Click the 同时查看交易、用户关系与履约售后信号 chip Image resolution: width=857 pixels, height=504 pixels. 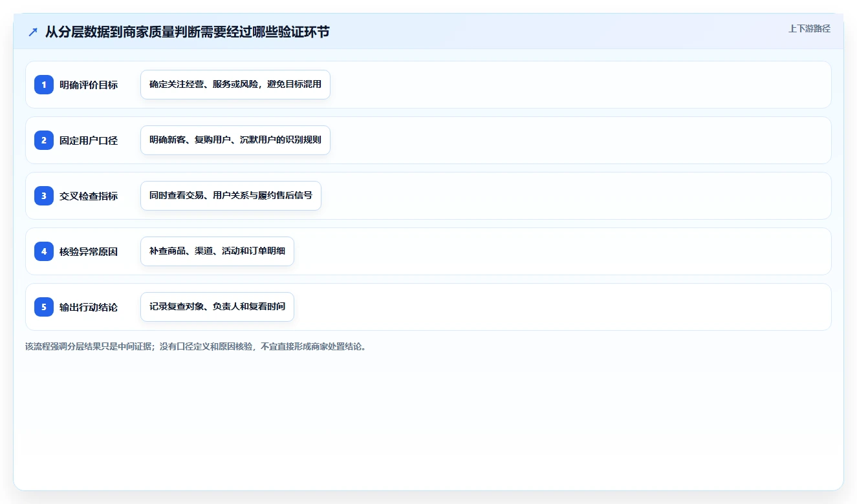231,196
